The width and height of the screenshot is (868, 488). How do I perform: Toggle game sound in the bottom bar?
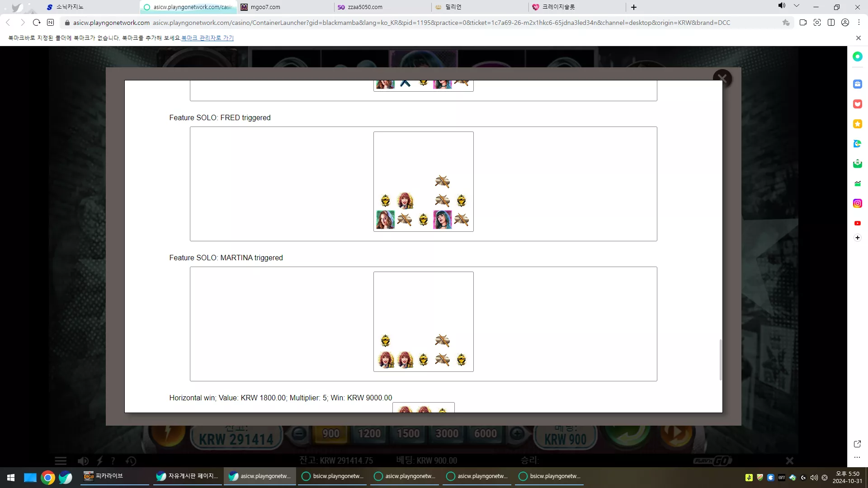(x=83, y=461)
